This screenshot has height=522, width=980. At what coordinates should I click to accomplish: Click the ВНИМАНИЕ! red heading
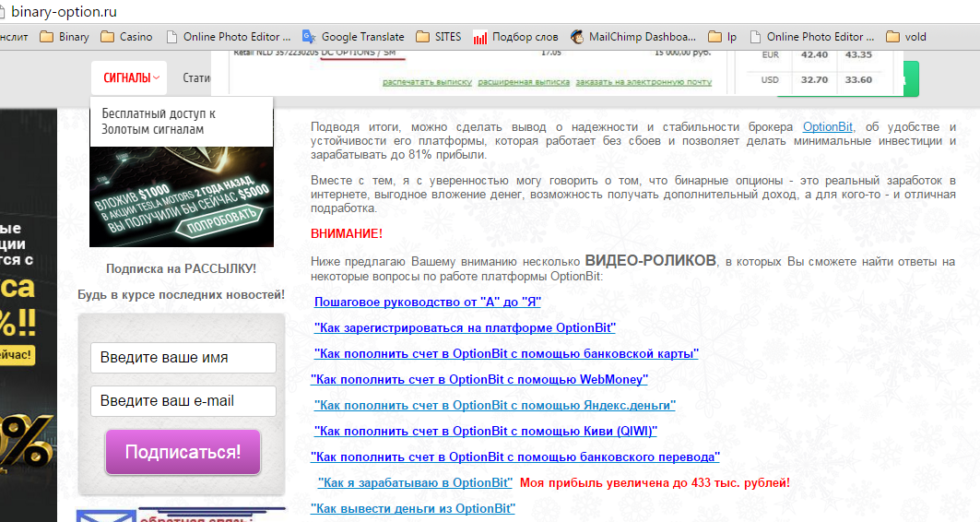(x=347, y=234)
